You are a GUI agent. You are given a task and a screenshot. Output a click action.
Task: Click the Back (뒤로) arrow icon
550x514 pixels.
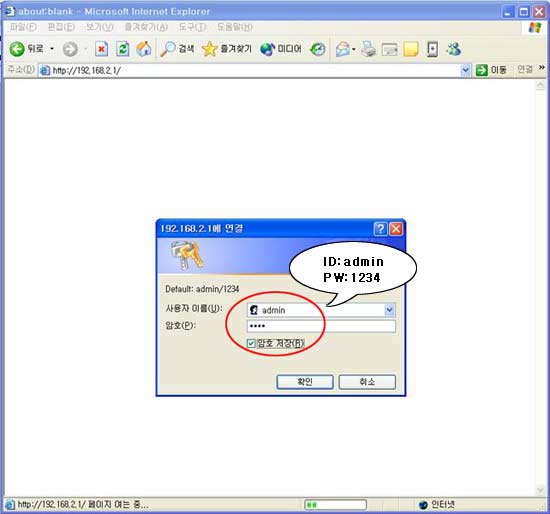(17, 49)
